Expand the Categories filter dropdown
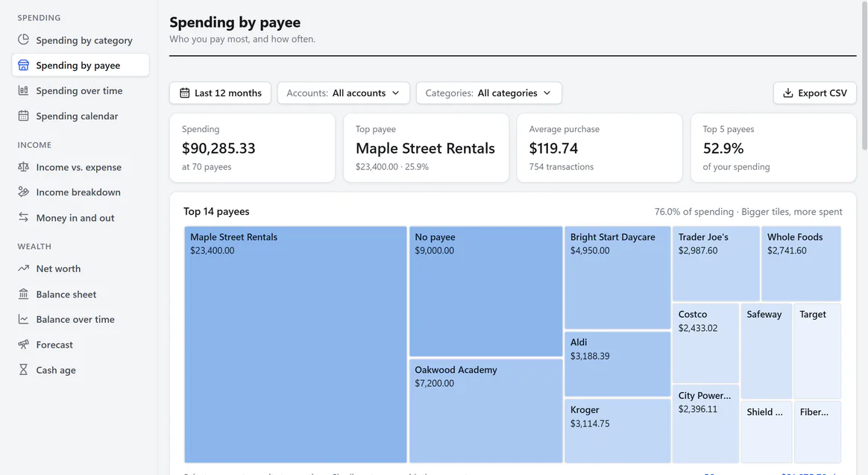Viewport: 868px width, 475px height. [x=488, y=93]
